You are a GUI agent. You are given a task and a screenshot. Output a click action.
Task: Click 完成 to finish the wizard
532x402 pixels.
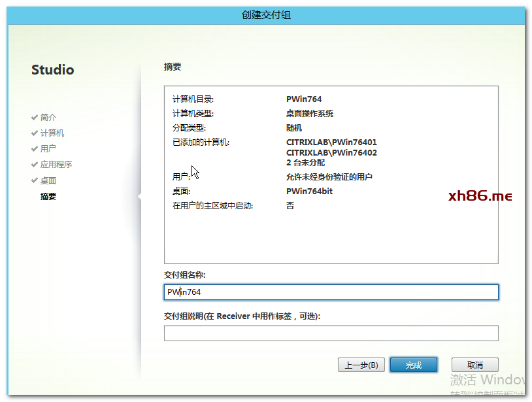(x=413, y=365)
